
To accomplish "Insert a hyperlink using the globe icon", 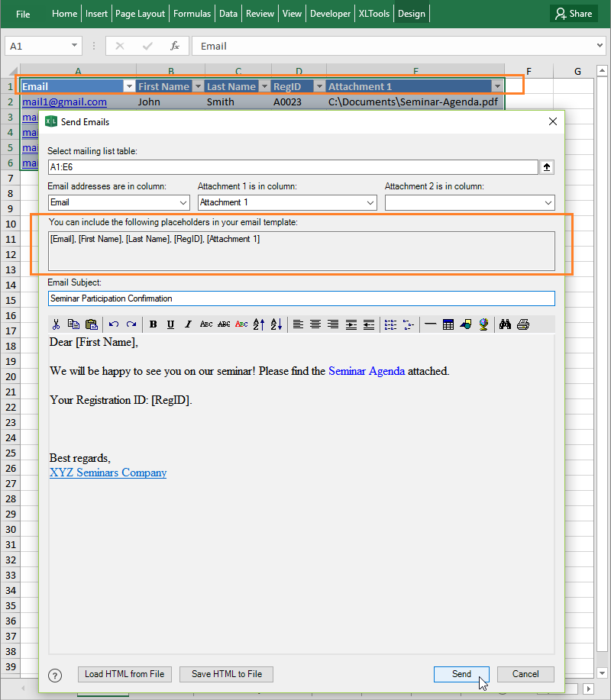I will (x=482, y=324).
